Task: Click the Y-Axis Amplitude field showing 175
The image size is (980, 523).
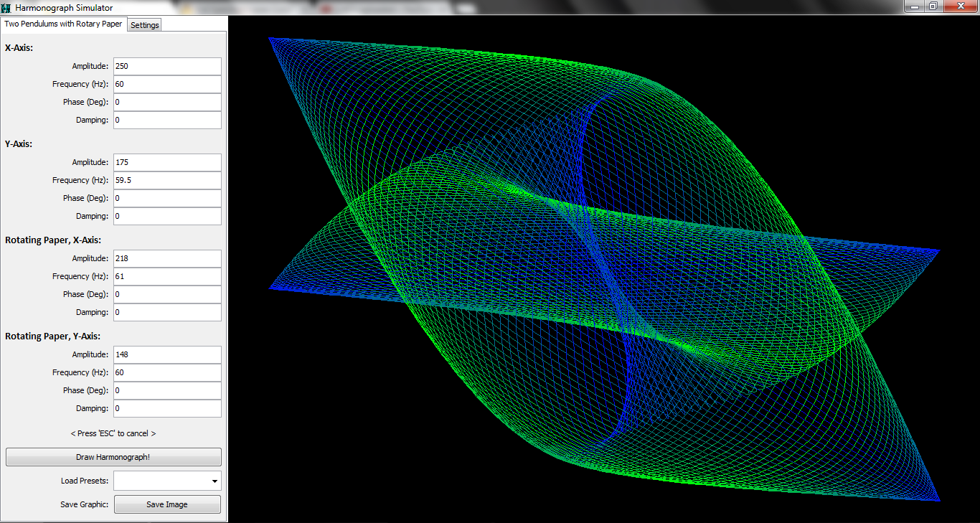Action: click(x=167, y=162)
